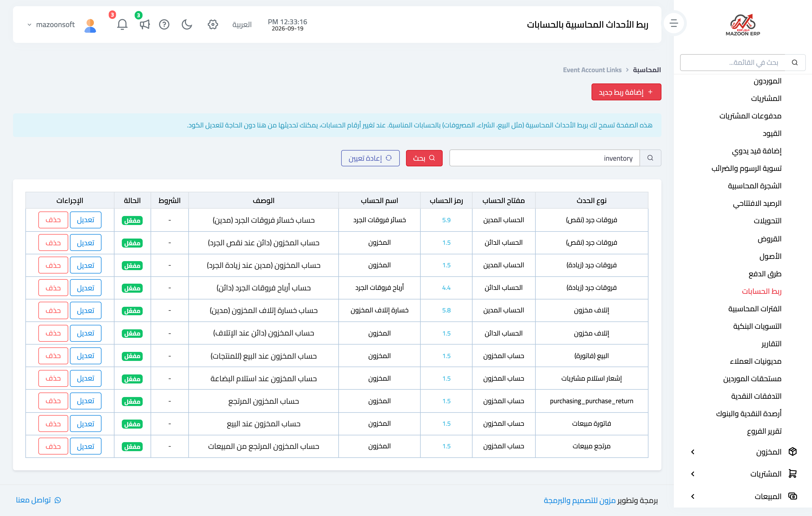The width and height of the screenshot is (812, 516).
Task: Expand the المخزون sidebar section chevron
Action: point(693,452)
